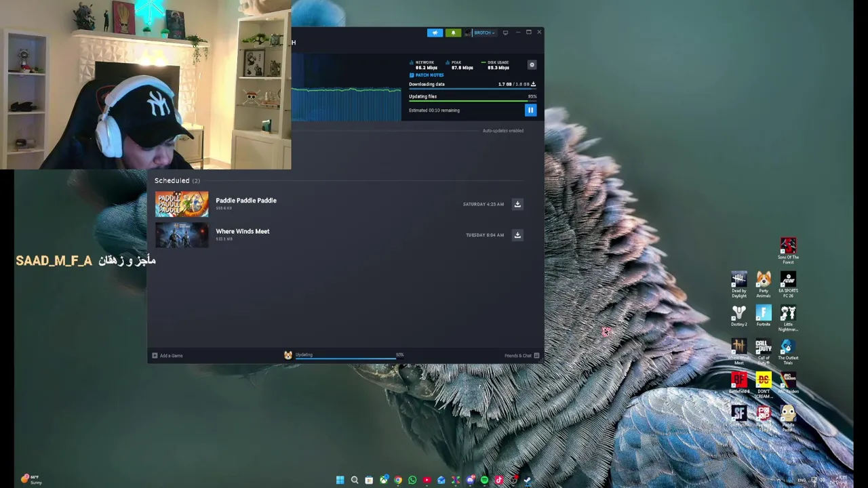The height and width of the screenshot is (488, 868).
Task: Open The Outlast Trials desktop shortcut
Action: click(788, 352)
